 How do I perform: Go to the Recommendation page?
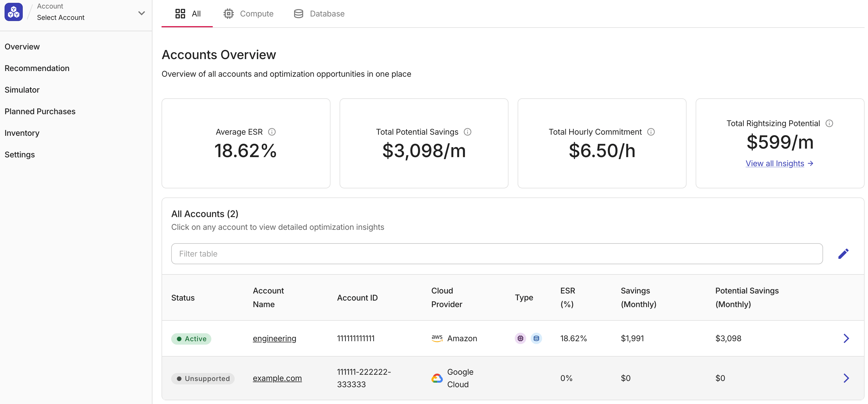[37, 68]
